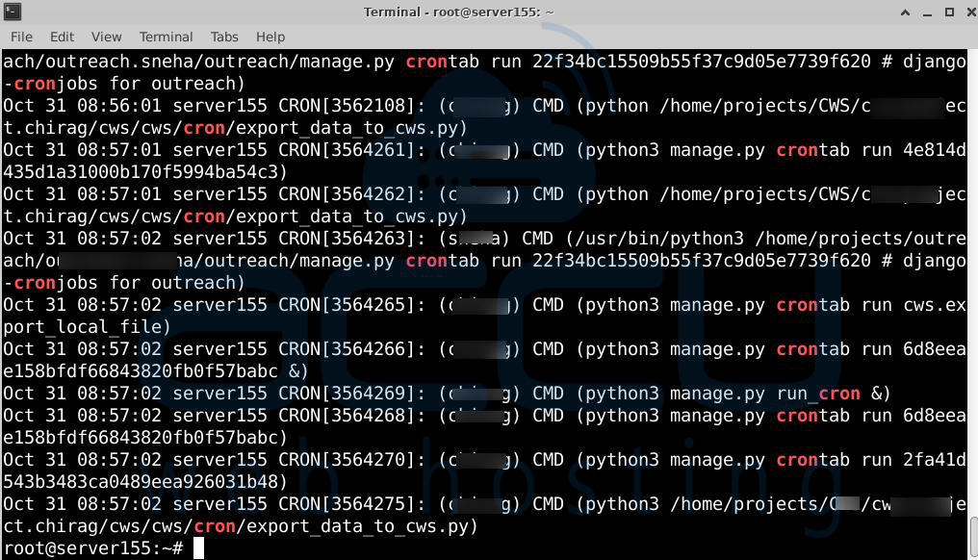978x560 pixels.
Task: Click the vertical scrollbar thumb
Action: click(971, 535)
